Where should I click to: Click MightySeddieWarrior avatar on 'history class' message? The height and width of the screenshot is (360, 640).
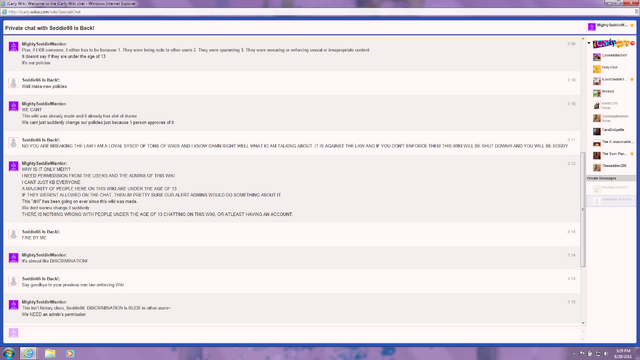click(x=13, y=305)
